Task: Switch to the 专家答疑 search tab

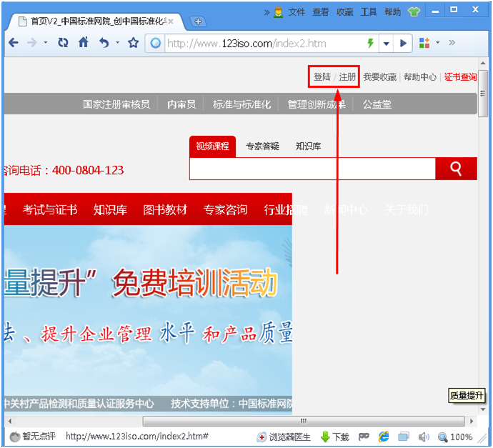Action: (262, 146)
